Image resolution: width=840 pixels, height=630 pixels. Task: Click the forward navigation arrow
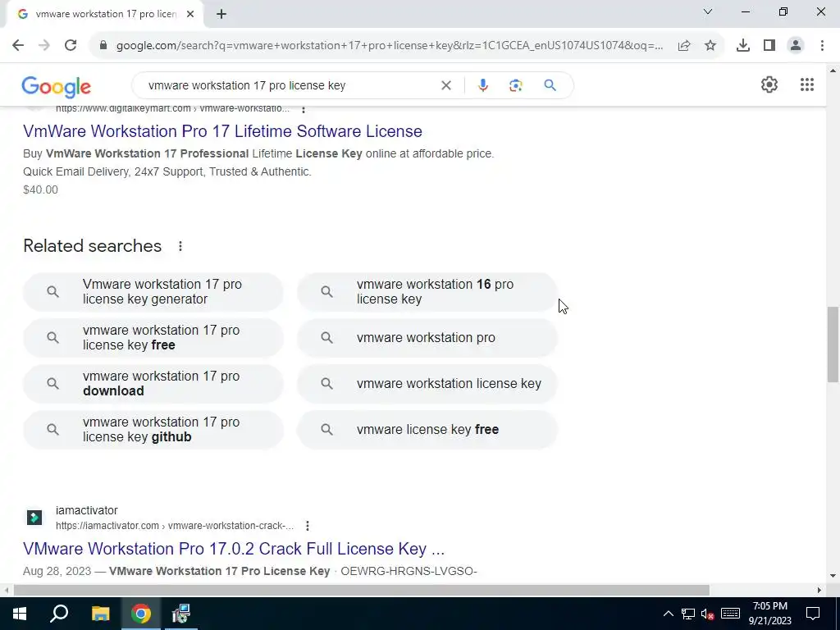pyautogui.click(x=44, y=46)
